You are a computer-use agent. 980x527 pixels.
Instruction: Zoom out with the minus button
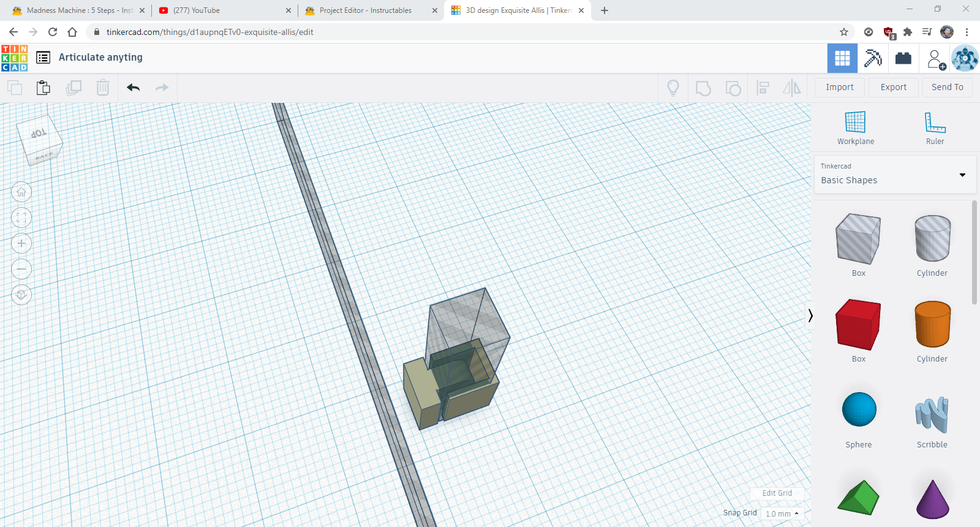(21, 269)
